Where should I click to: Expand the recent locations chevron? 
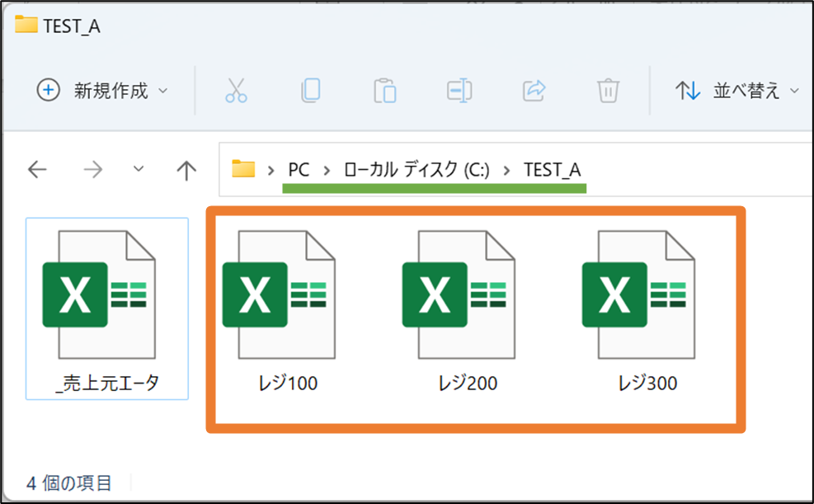click(x=138, y=169)
